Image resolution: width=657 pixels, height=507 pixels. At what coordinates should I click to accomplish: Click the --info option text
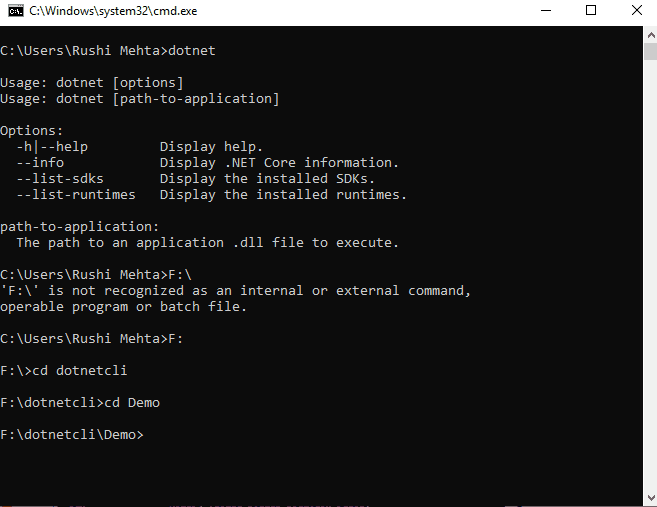pyautogui.click(x=40, y=163)
